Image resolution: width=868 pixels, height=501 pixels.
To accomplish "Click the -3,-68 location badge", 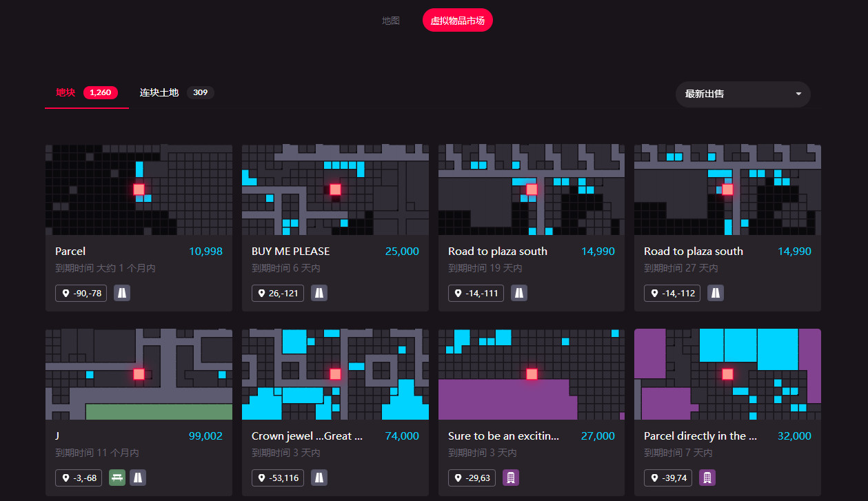I will coord(80,478).
